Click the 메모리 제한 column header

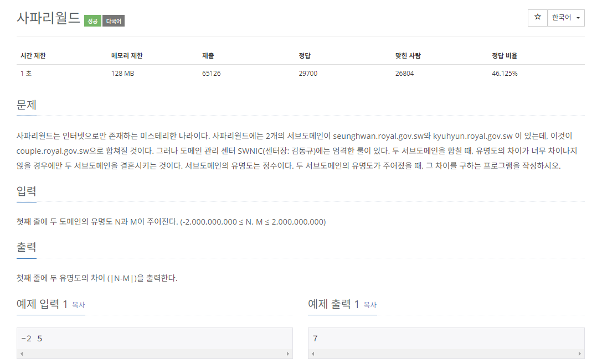127,55
